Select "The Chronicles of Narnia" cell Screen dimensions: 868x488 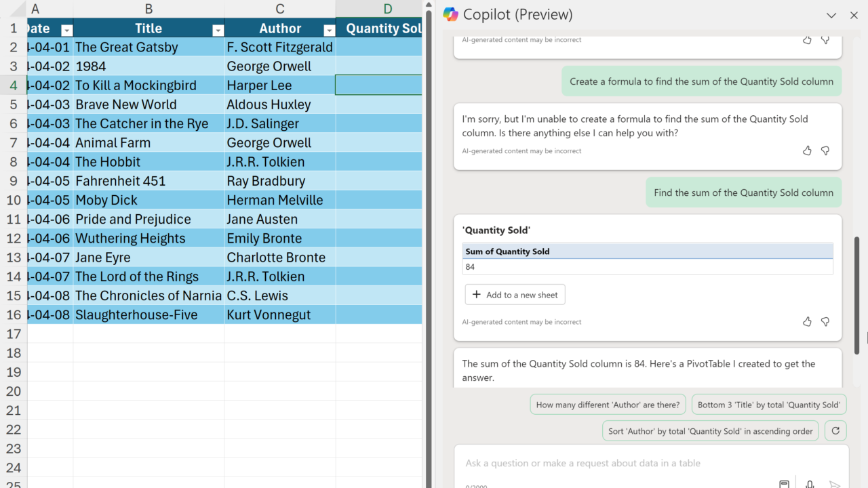[149, 296]
